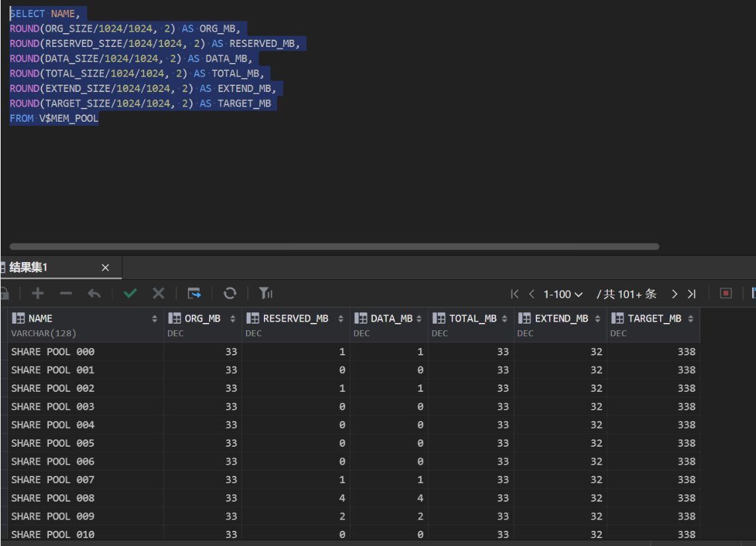Click the export result set icon

(194, 293)
